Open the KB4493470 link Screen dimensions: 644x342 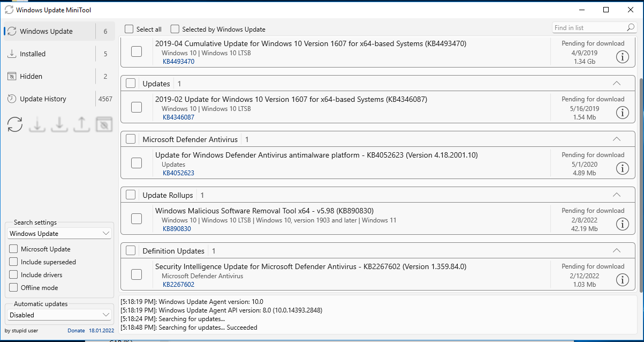tap(178, 62)
